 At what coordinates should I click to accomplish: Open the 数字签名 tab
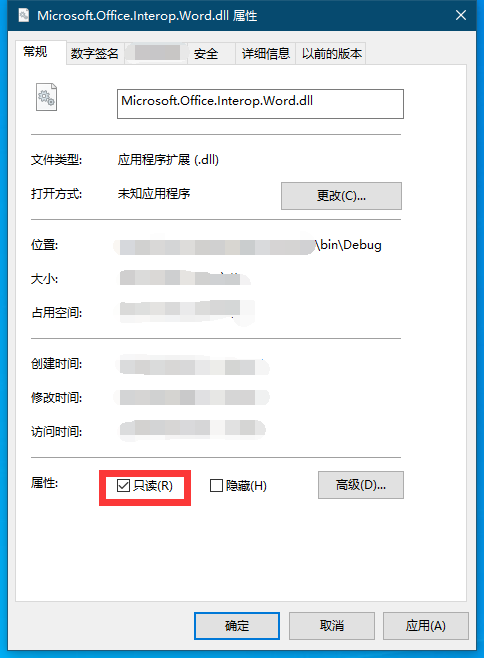click(95, 54)
